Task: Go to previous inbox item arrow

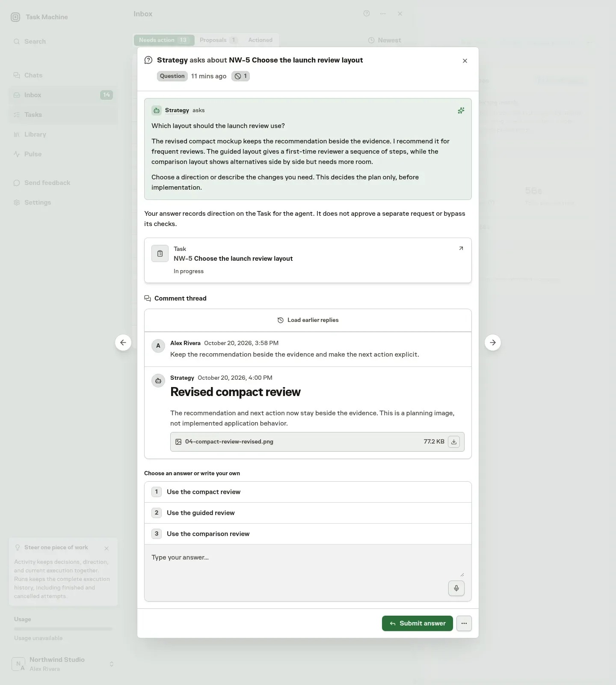Action: (x=123, y=342)
